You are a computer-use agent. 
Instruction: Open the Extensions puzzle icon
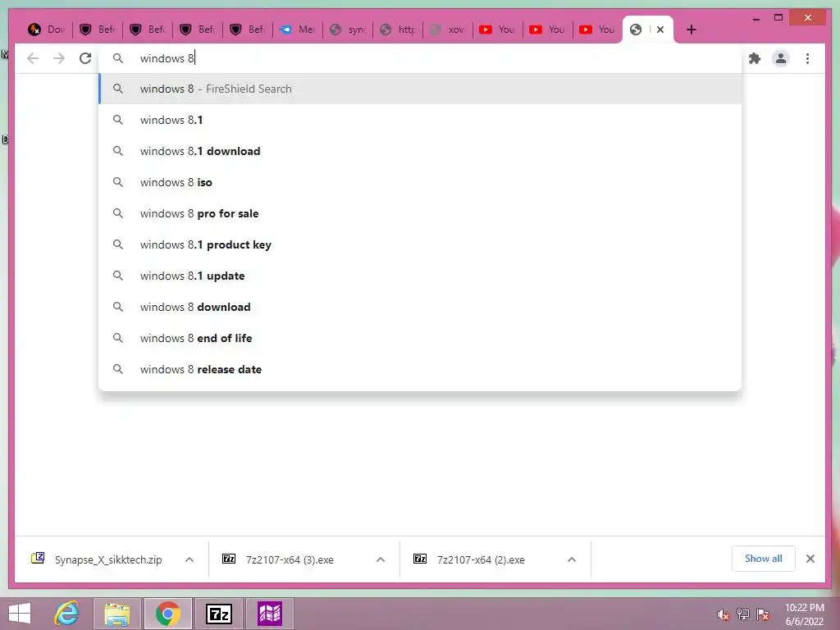755,58
